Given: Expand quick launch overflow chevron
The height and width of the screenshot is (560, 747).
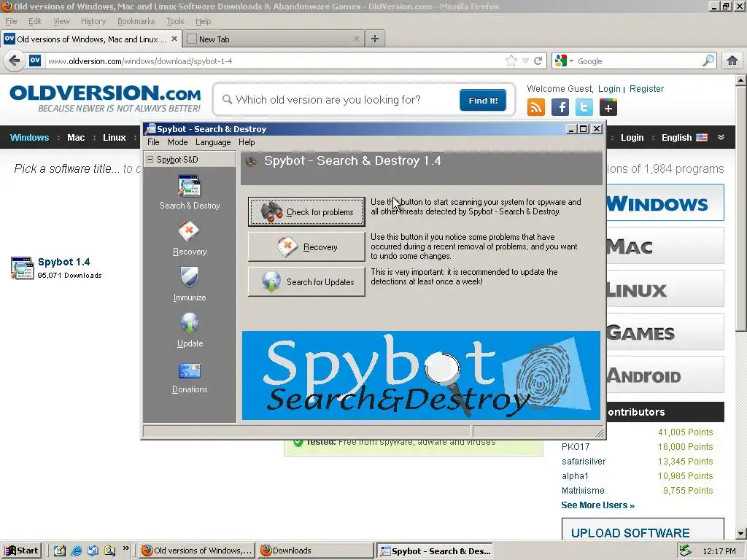Looking at the screenshot, I should click(x=125, y=548).
